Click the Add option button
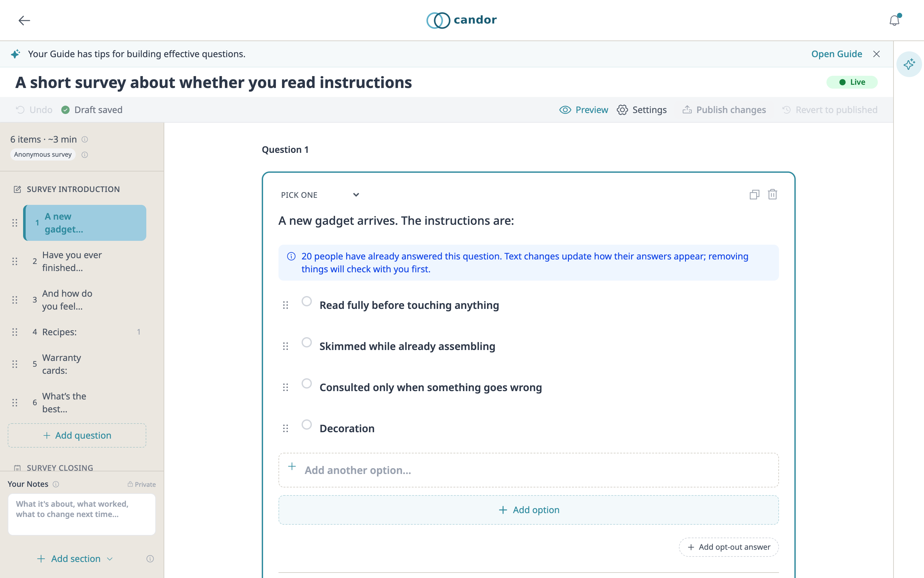 coord(528,510)
